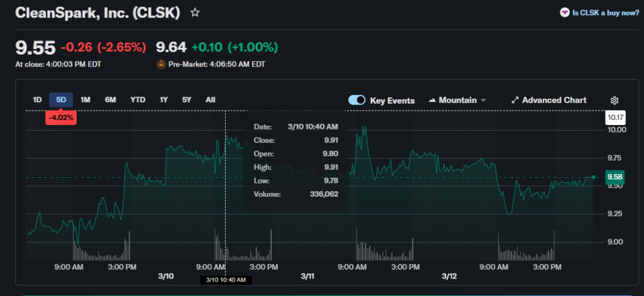Select the 1Y time range
The image size is (644, 296).
click(x=164, y=99)
